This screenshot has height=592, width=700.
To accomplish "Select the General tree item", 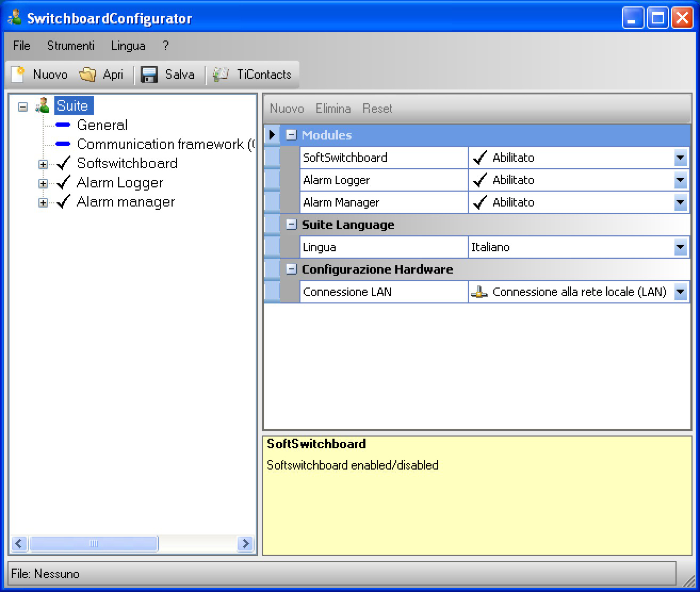I will pos(102,125).
